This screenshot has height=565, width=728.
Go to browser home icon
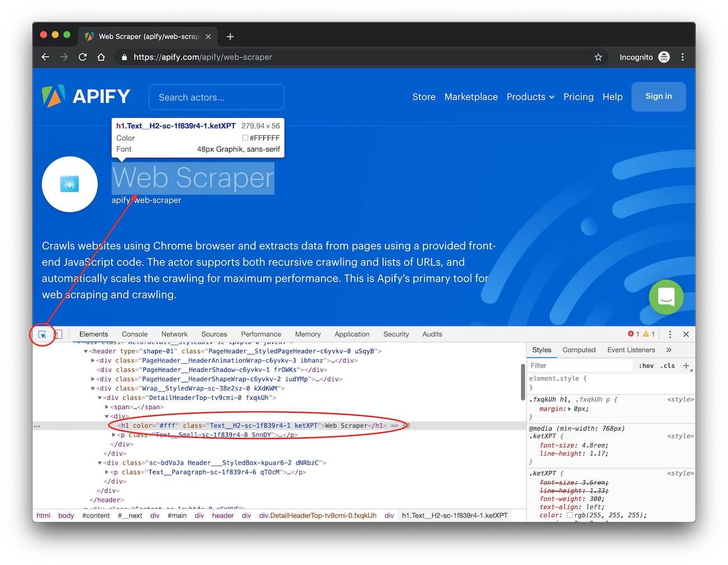coord(101,57)
